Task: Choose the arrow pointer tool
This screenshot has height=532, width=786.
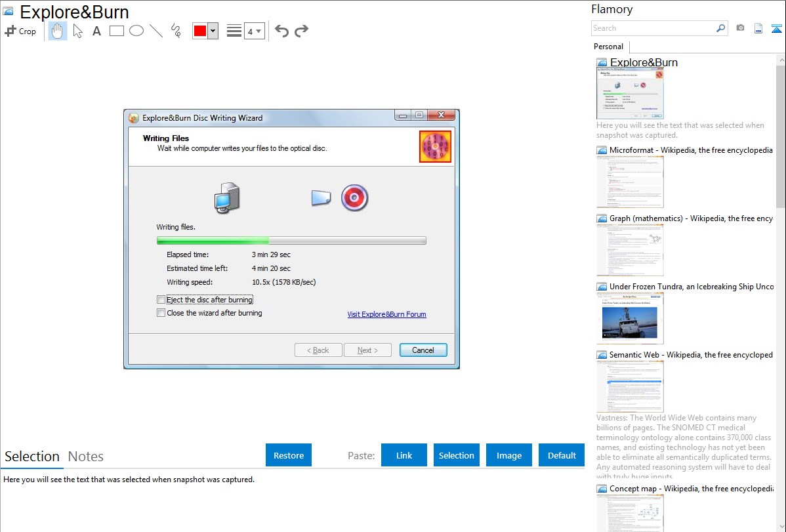Action: [77, 31]
